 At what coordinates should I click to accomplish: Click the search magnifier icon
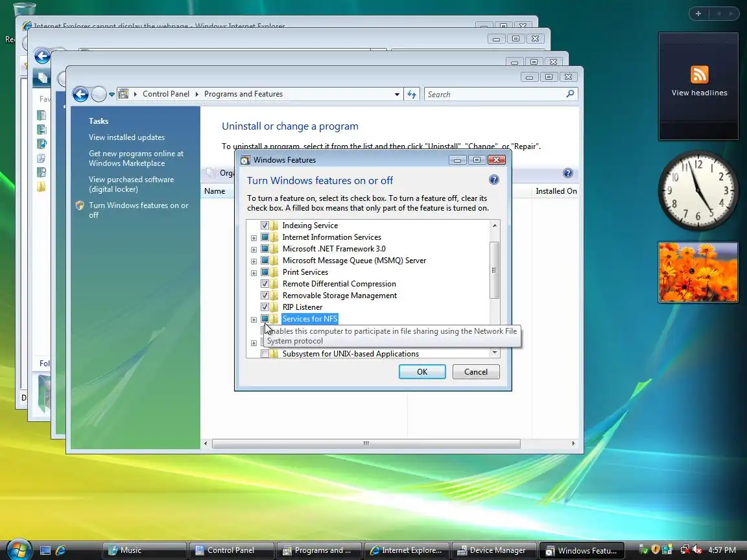pos(570,94)
